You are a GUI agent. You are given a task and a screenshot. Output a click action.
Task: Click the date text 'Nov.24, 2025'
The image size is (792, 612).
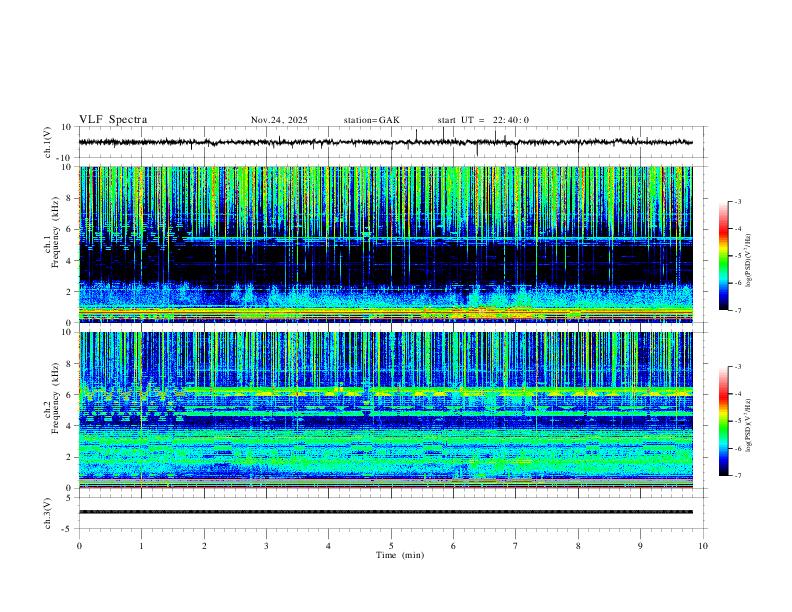[x=279, y=120]
